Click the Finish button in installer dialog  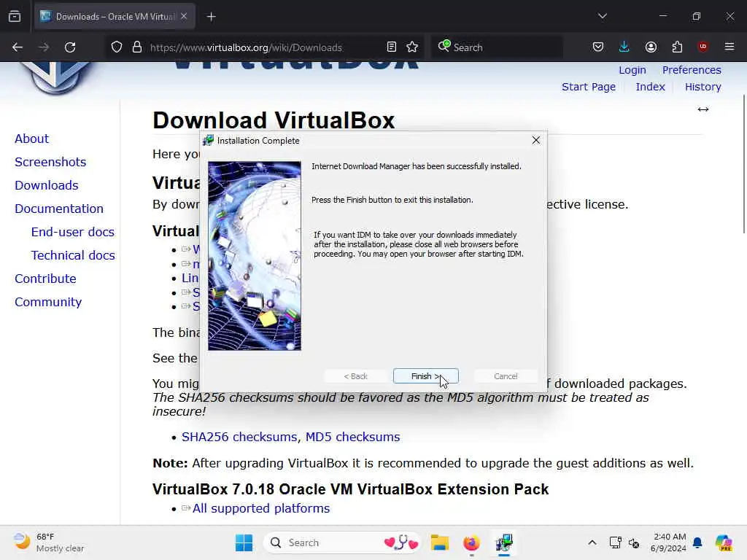(x=425, y=376)
